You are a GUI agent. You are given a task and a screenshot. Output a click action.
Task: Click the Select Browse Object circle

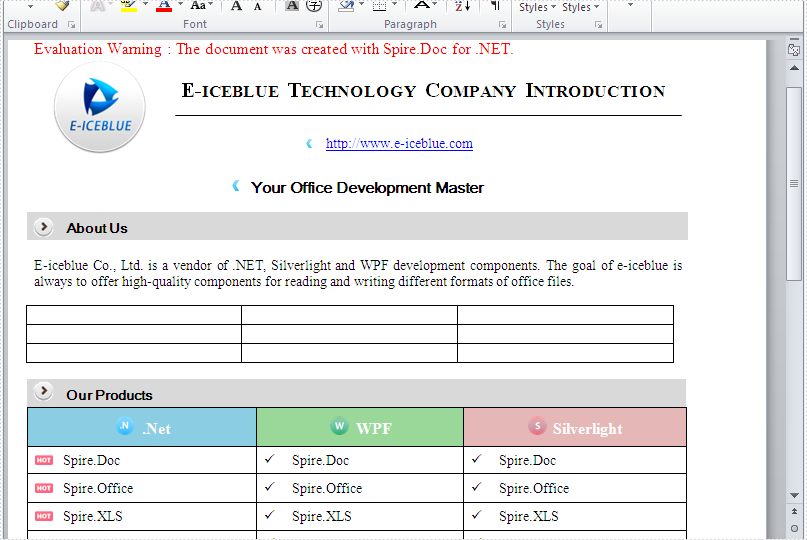tap(794, 529)
